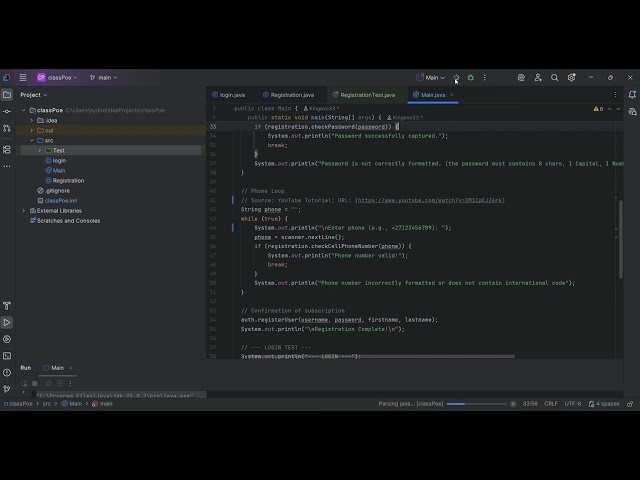Viewport: 640px width, 480px height.
Task: Collapse the src folder
Action: [31, 140]
